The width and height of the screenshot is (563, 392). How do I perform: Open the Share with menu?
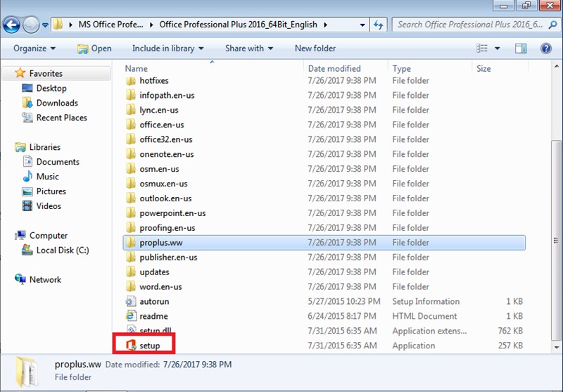coord(250,49)
